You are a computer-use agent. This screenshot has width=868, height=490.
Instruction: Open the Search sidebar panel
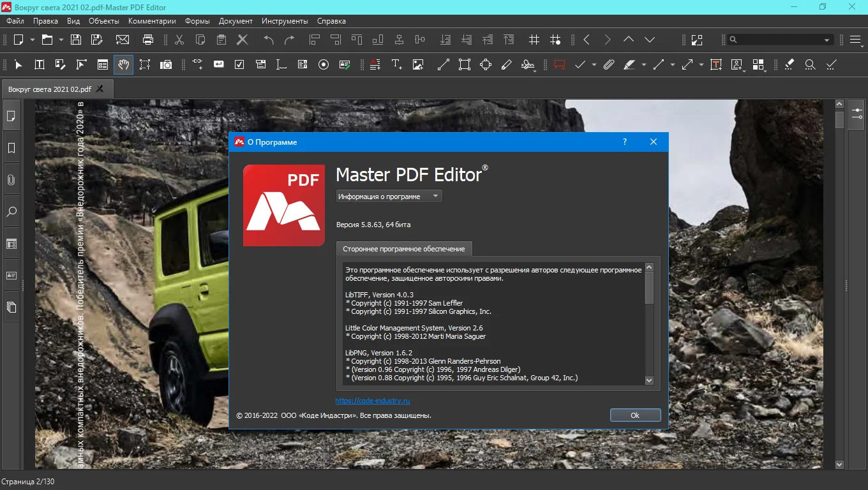click(x=11, y=212)
